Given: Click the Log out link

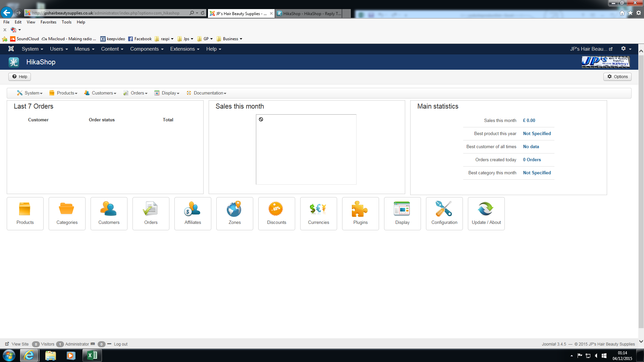Looking at the screenshot, I should point(120,344).
